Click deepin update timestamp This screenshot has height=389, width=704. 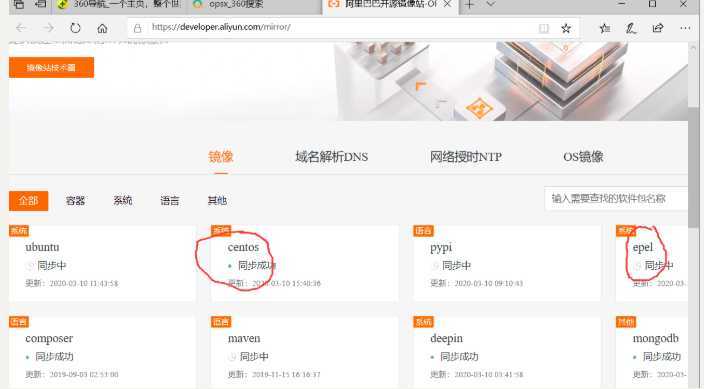[x=477, y=375]
